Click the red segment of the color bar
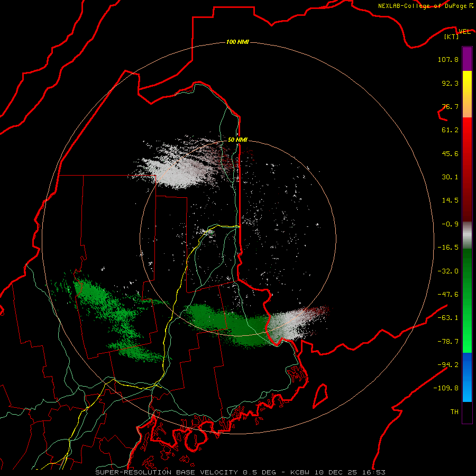Screen dimensions: 476x476 click(x=467, y=169)
